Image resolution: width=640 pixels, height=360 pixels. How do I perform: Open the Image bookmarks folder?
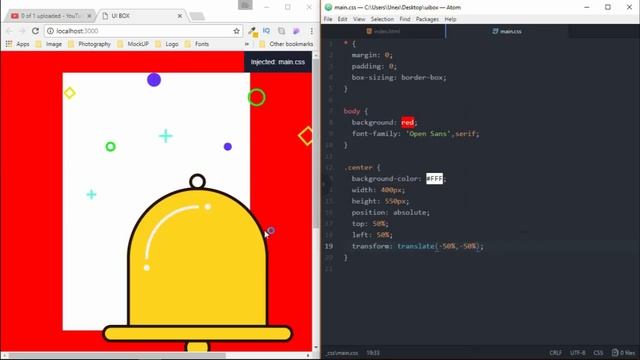[x=49, y=44]
